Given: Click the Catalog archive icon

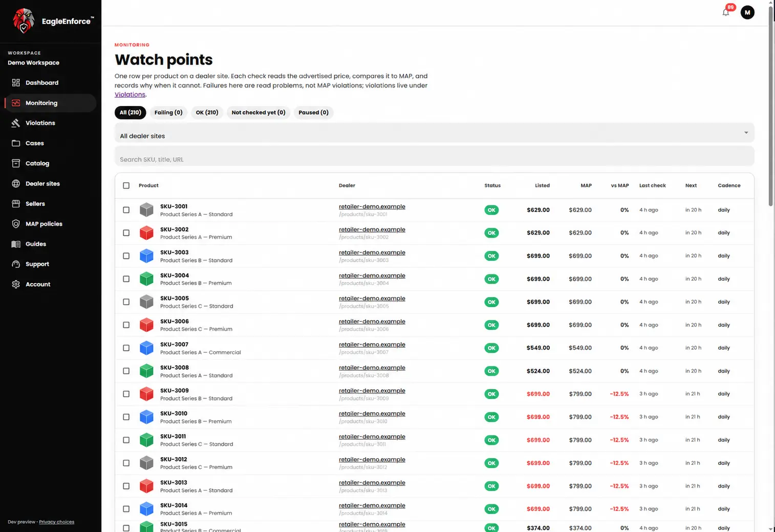Looking at the screenshot, I should click(16, 163).
